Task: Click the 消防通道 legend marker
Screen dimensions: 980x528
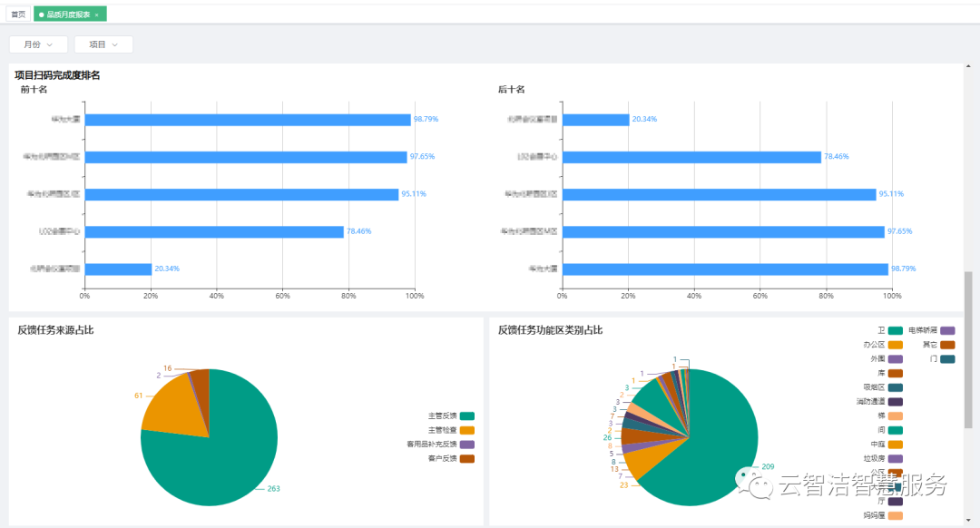Action: 895,401
